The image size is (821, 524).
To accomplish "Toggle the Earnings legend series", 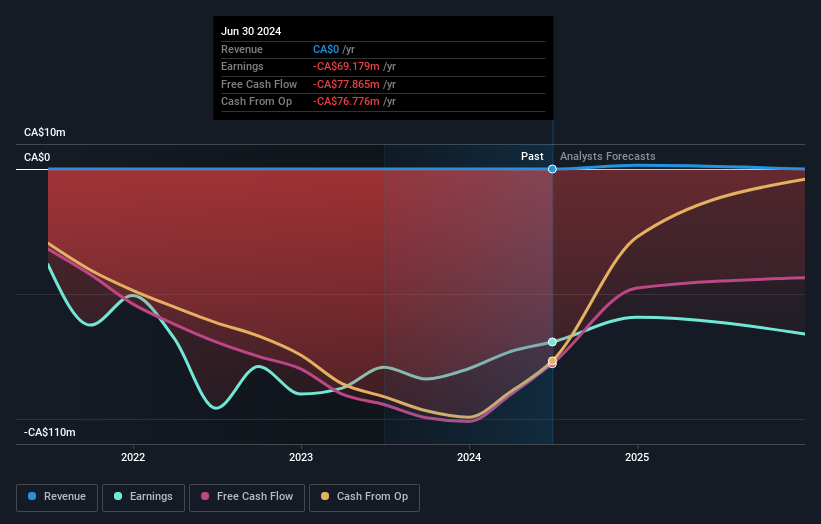I will pyautogui.click(x=143, y=497).
